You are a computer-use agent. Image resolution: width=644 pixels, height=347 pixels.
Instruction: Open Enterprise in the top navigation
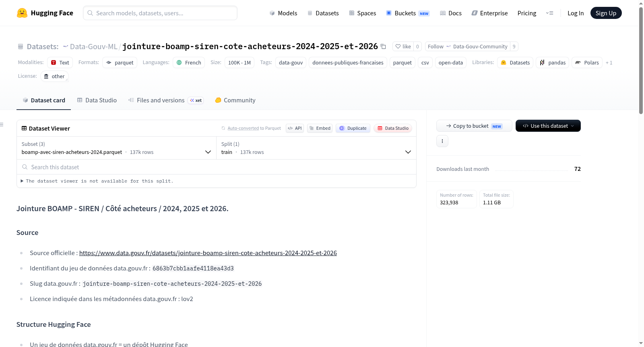click(x=489, y=13)
